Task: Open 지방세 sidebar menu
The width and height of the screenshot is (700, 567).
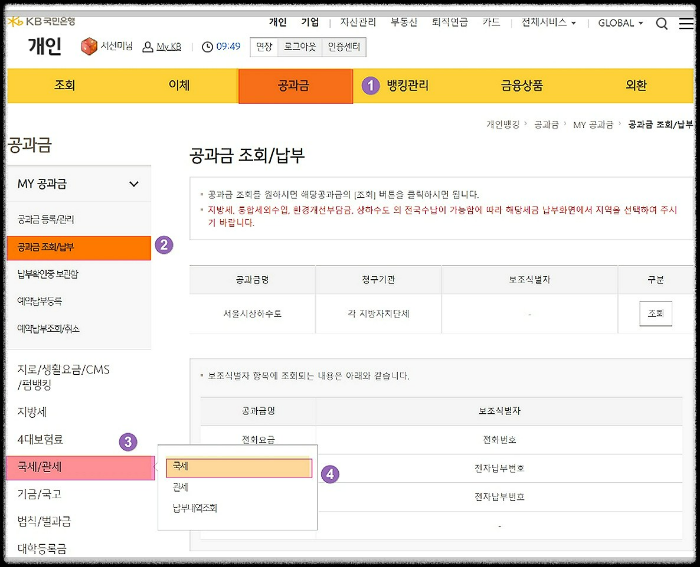Action: (32, 412)
